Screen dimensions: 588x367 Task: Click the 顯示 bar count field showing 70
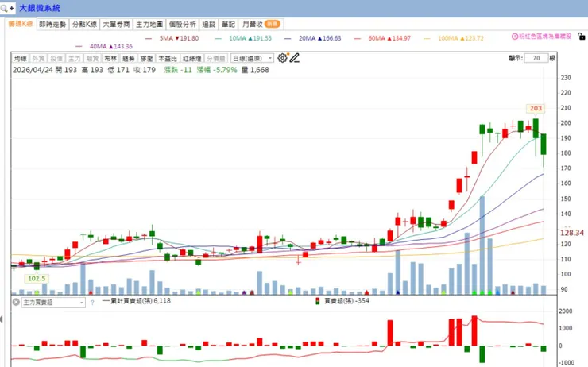[536, 58]
